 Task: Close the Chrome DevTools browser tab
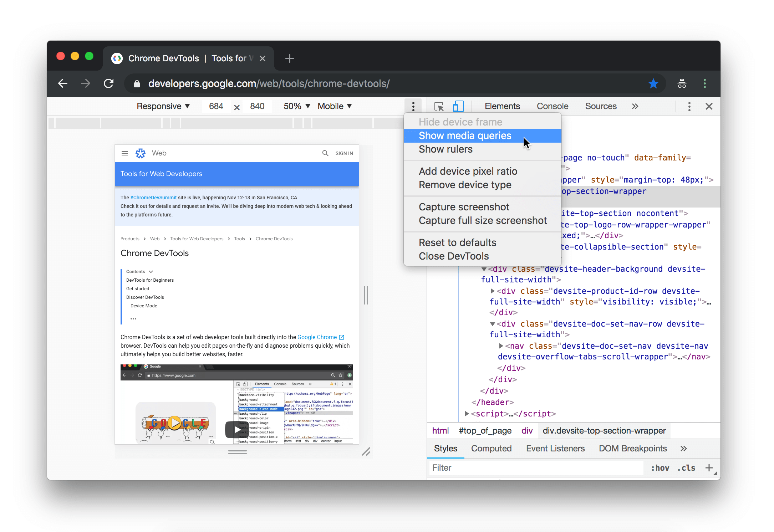pyautogui.click(x=263, y=58)
